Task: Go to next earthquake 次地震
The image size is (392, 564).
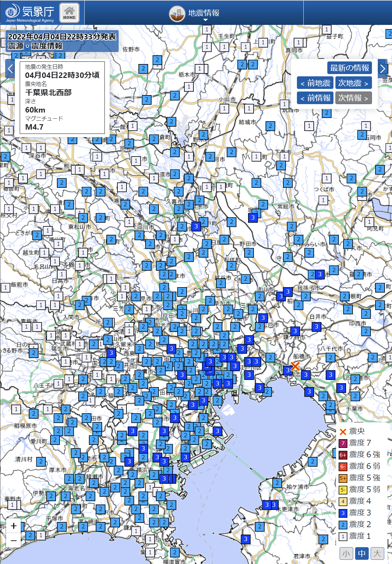Action: click(x=354, y=83)
